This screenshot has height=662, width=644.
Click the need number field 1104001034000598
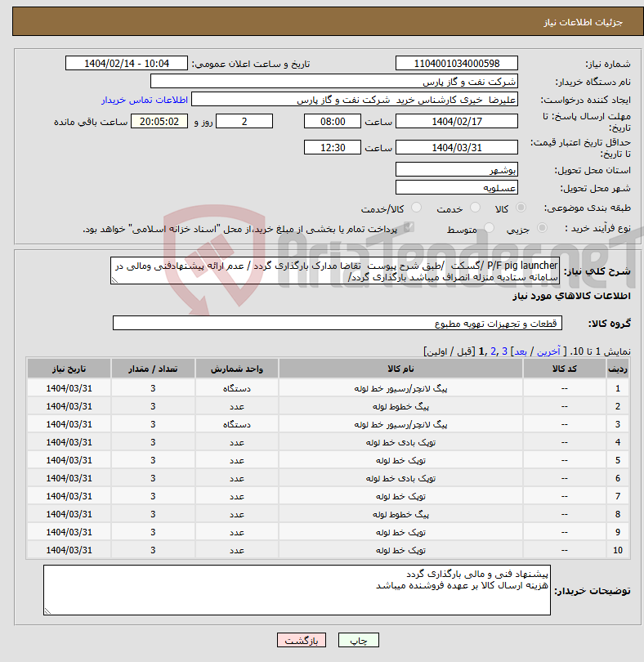pos(457,63)
